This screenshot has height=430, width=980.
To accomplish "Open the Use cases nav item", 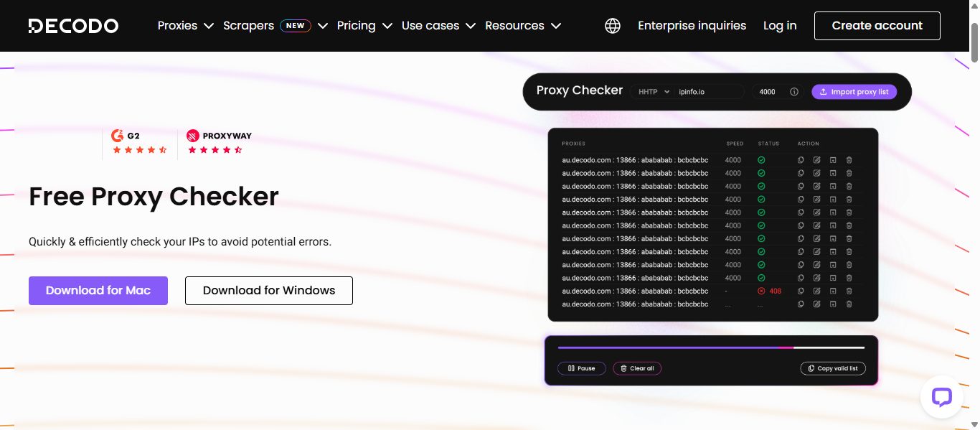I will click(430, 26).
